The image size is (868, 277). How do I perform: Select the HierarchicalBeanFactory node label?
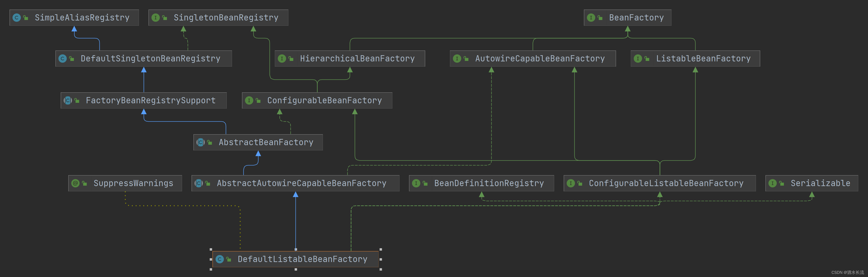pyautogui.click(x=358, y=59)
